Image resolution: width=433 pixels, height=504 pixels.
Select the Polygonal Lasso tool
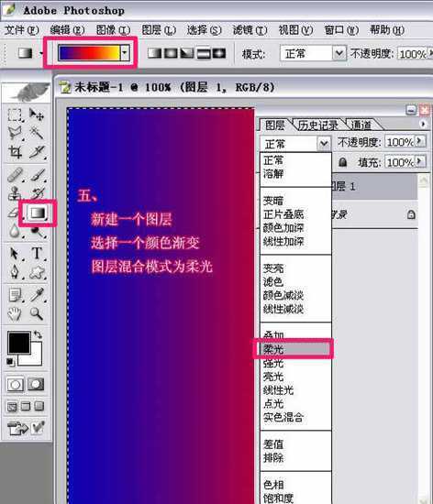(x=15, y=133)
